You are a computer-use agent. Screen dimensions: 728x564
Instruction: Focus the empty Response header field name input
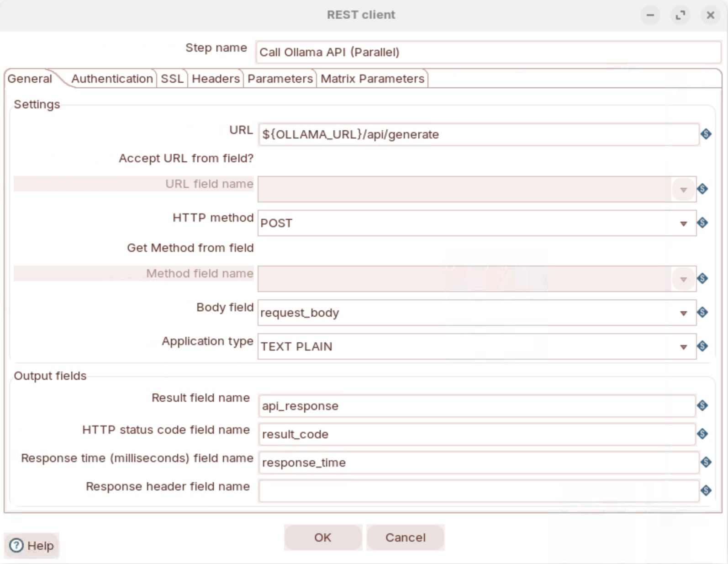tap(478, 491)
